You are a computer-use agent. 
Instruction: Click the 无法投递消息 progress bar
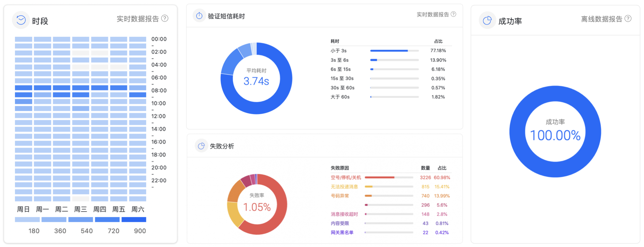click(x=389, y=187)
